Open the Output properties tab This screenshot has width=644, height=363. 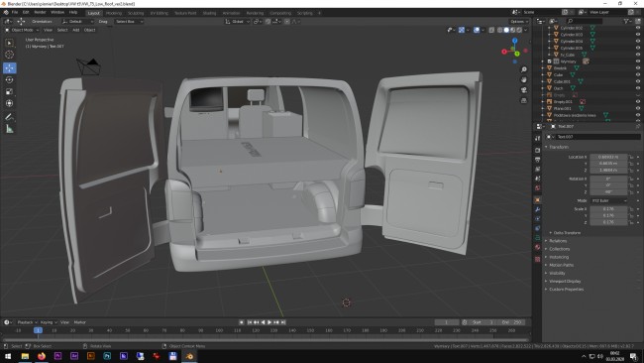click(538, 160)
